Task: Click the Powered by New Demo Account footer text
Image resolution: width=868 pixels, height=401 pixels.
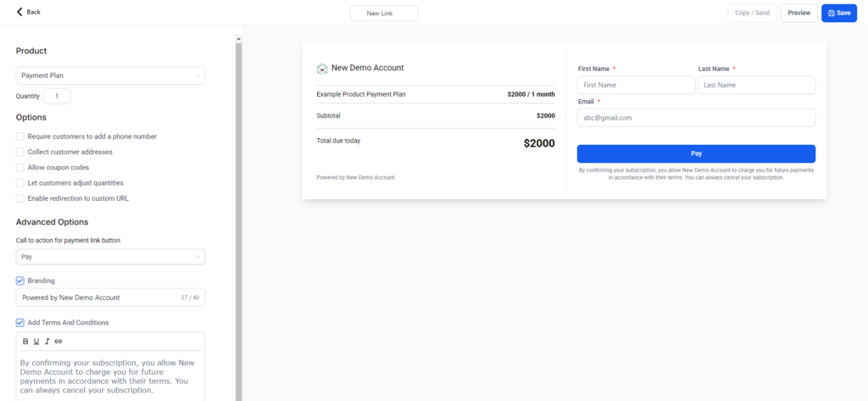Action: pos(355,178)
